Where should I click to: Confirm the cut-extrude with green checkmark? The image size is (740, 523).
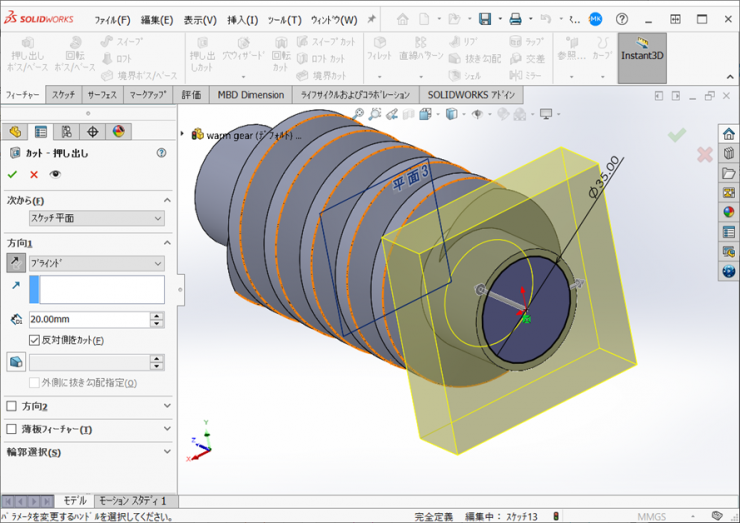[x=13, y=175]
